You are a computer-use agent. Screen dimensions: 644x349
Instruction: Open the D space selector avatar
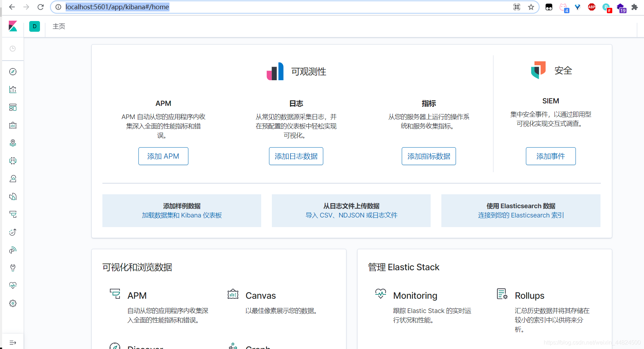pos(35,26)
